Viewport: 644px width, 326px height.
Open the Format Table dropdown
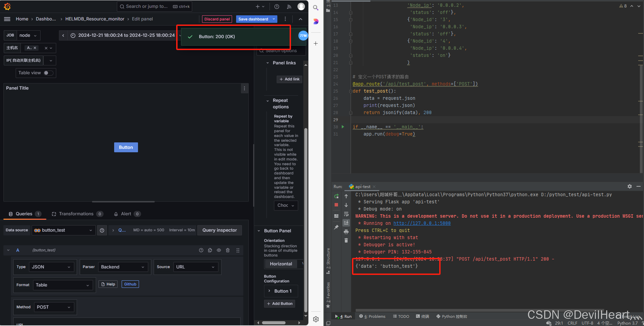point(63,285)
